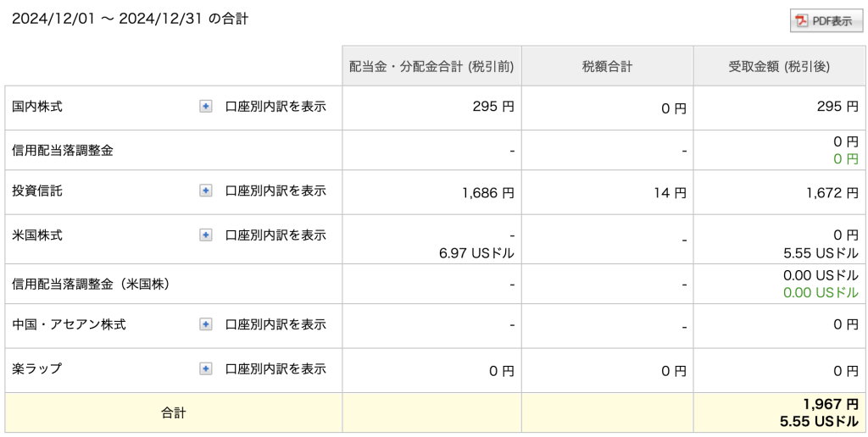Click the 受取金額 (税引後) column header
This screenshot has height=437, width=868.
[x=779, y=66]
